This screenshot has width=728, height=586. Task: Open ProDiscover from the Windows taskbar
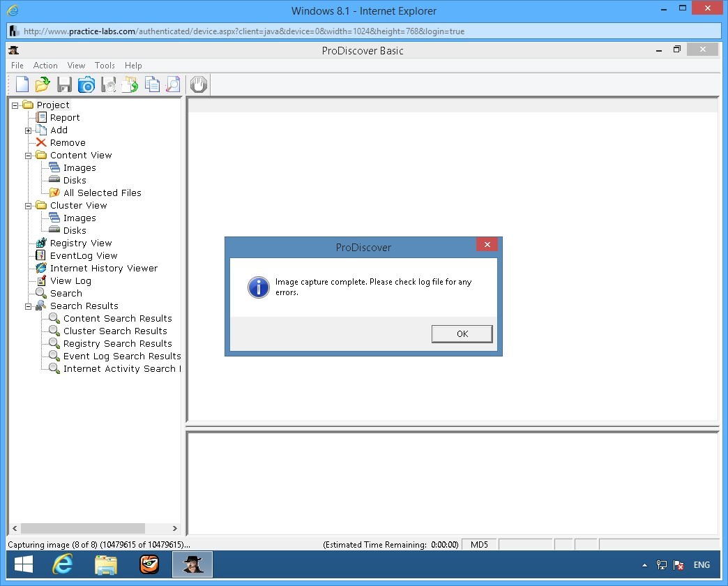point(192,564)
